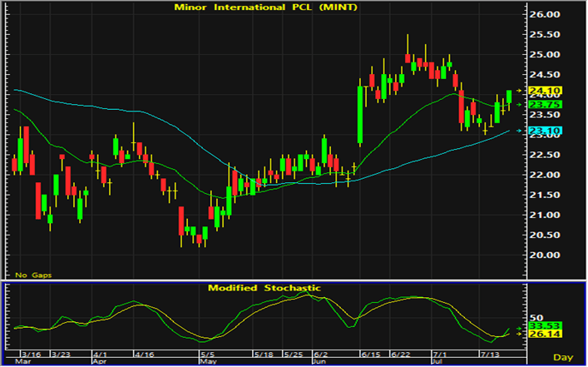Viewport: 588px width, 367px height.
Task: Select the 5/18 date marker
Action: click(x=264, y=355)
